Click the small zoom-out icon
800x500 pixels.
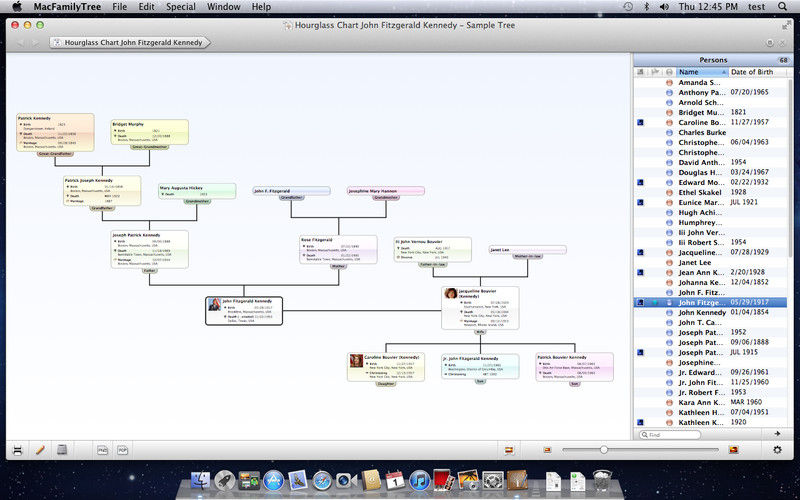pos(547,450)
